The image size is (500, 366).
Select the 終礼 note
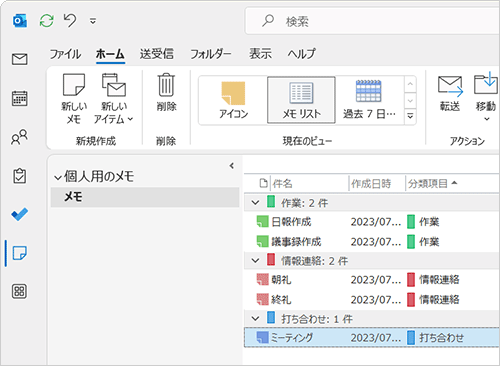click(x=372, y=299)
